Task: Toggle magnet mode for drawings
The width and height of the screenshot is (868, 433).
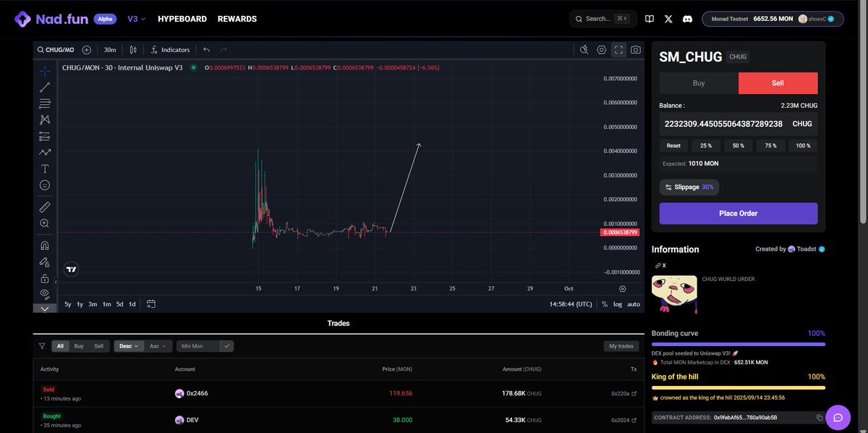Action: point(45,245)
